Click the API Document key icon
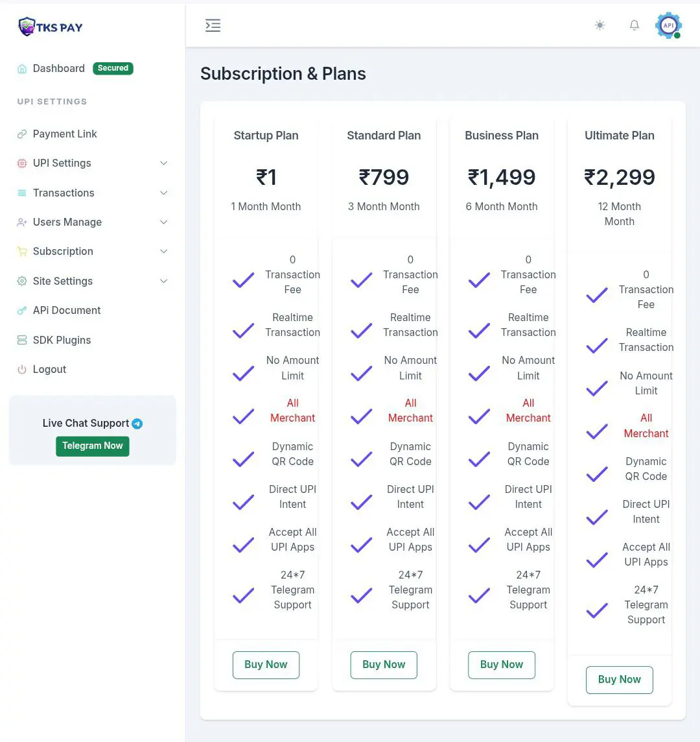Viewport: 700px width, 742px height. pyautogui.click(x=22, y=311)
